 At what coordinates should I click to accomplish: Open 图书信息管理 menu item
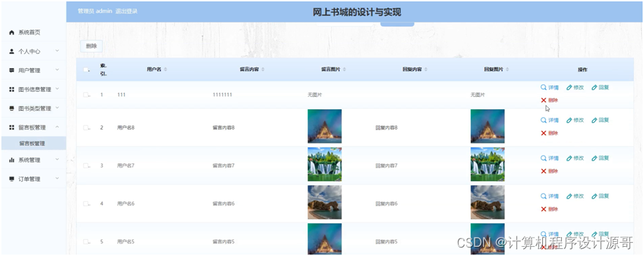pyautogui.click(x=34, y=89)
